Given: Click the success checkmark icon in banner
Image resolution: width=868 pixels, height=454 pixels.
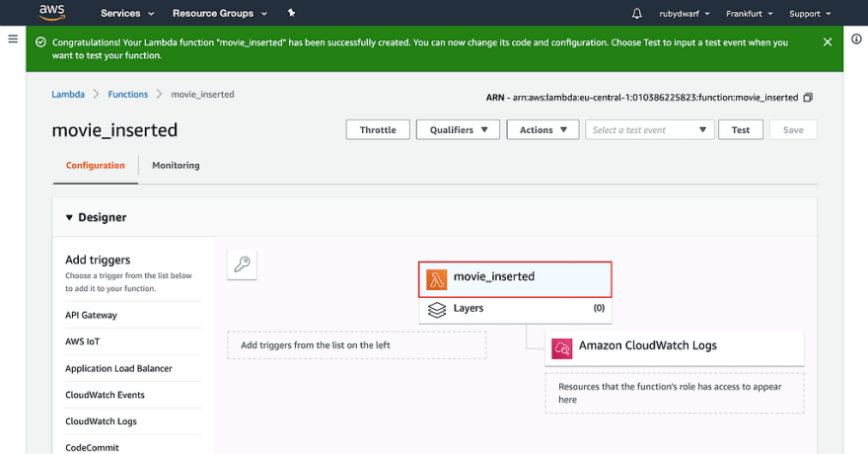Looking at the screenshot, I should pyautogui.click(x=40, y=42).
